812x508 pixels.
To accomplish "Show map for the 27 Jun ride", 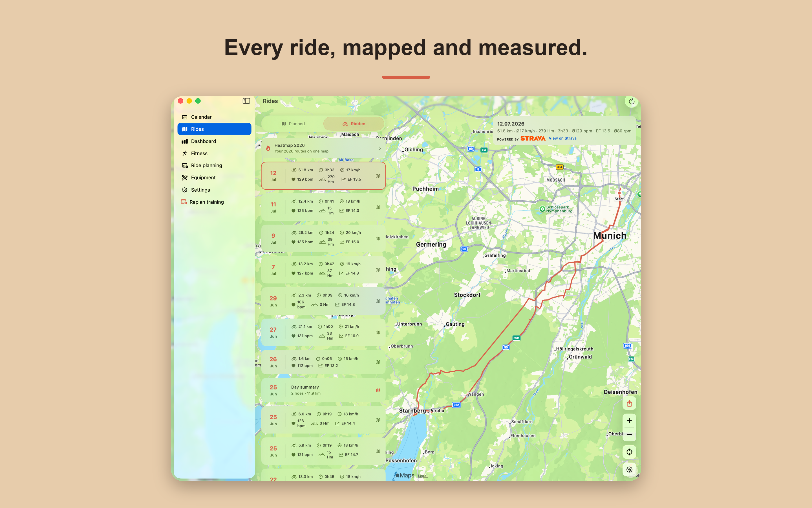I will [378, 332].
